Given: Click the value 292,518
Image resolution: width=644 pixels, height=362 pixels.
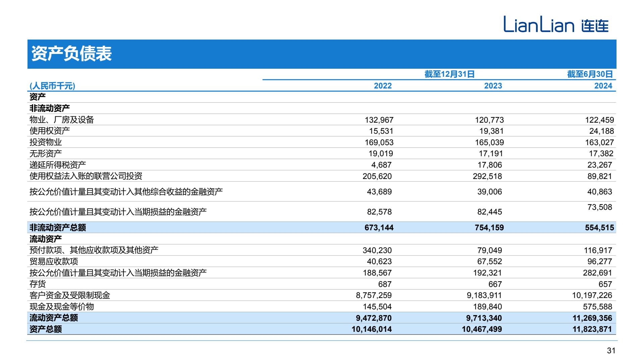Looking at the screenshot, I should click(487, 176).
